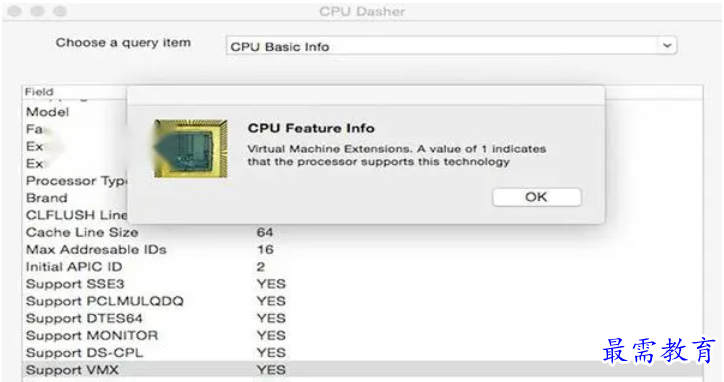Viewport: 724px width, 382px height.
Task: Click OK to dismiss CPU Feature Info
Action: (537, 197)
